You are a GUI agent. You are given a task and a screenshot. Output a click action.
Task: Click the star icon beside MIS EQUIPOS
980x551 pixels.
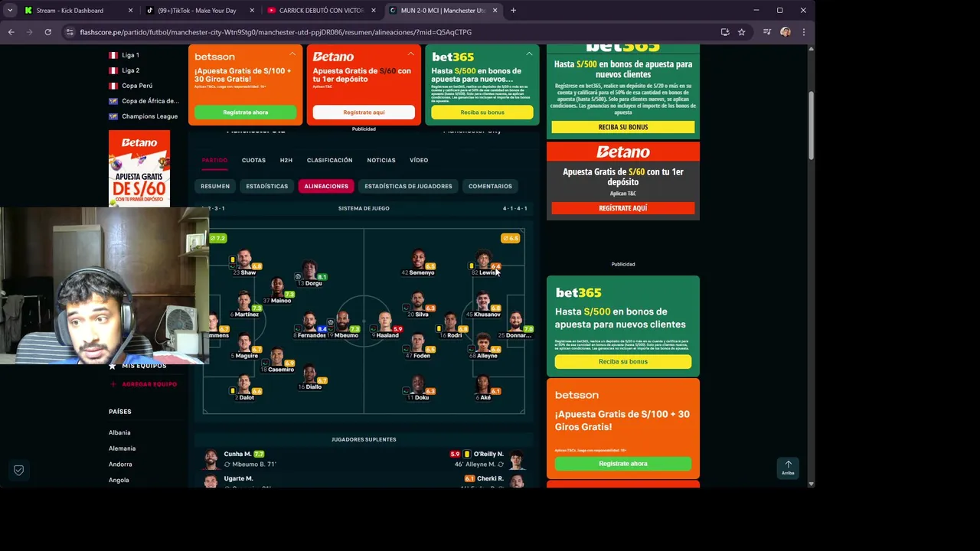(x=113, y=367)
